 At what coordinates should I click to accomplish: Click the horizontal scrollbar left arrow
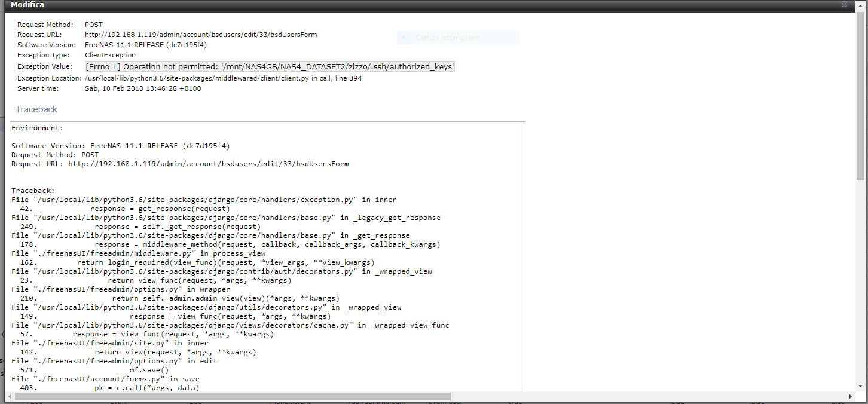click(x=9, y=396)
